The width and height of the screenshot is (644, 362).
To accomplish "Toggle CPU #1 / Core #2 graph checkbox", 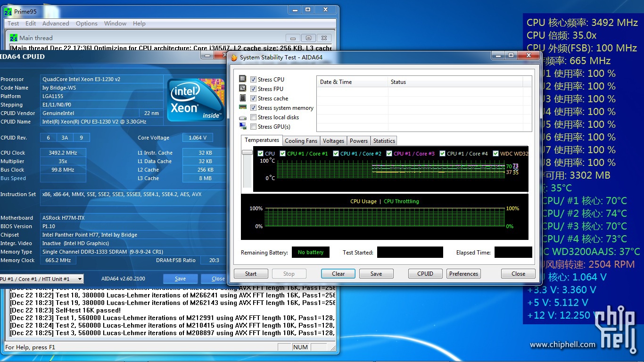I will coord(336,154).
